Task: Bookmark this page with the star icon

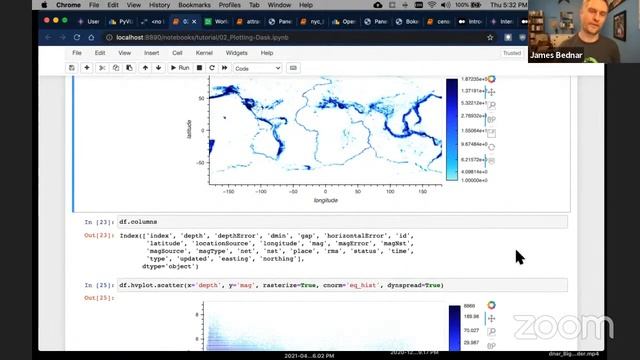Action: [x=490, y=38]
